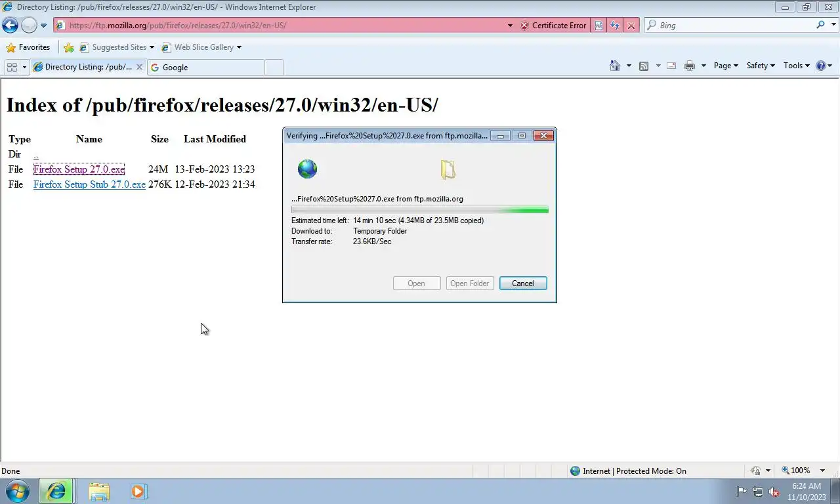This screenshot has width=840, height=504.
Task: Switch to the Google tab
Action: (205, 67)
